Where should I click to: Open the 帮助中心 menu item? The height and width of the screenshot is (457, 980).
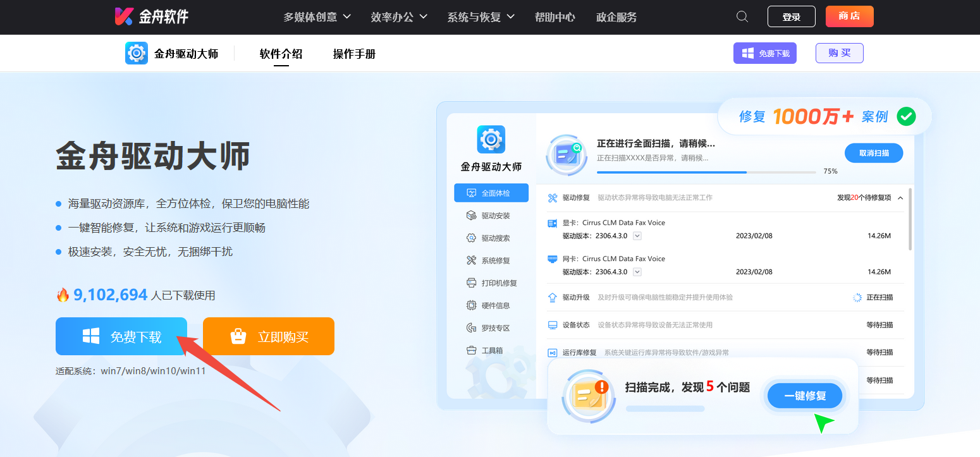(554, 17)
